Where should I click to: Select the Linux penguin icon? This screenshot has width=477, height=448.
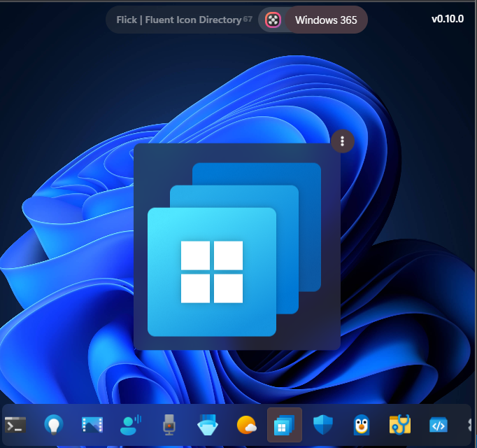[x=362, y=425]
